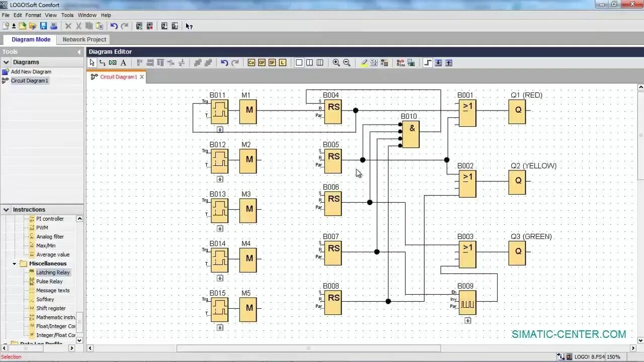
Task: Collapse the Instructions section chevron
Action: pos(6,210)
